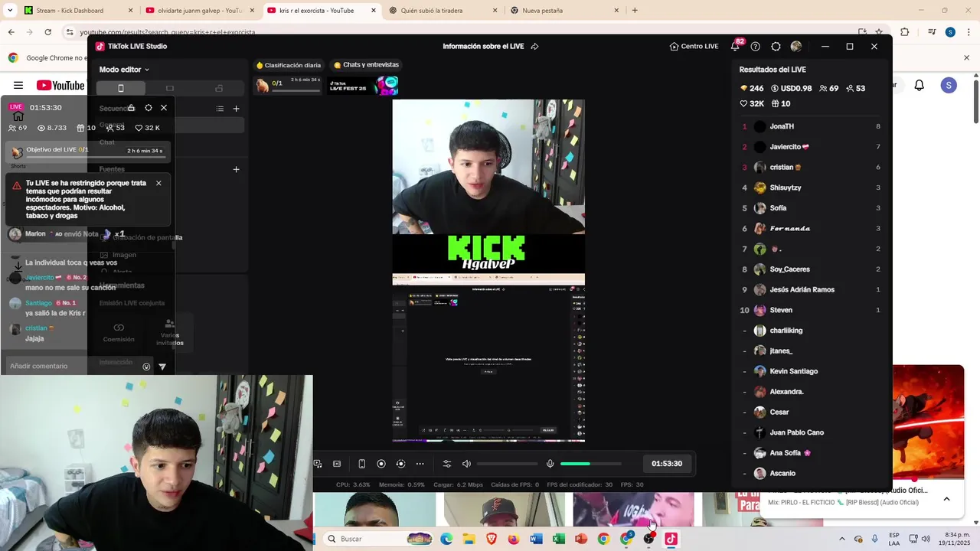Open the Varios invitados tool

(x=170, y=334)
